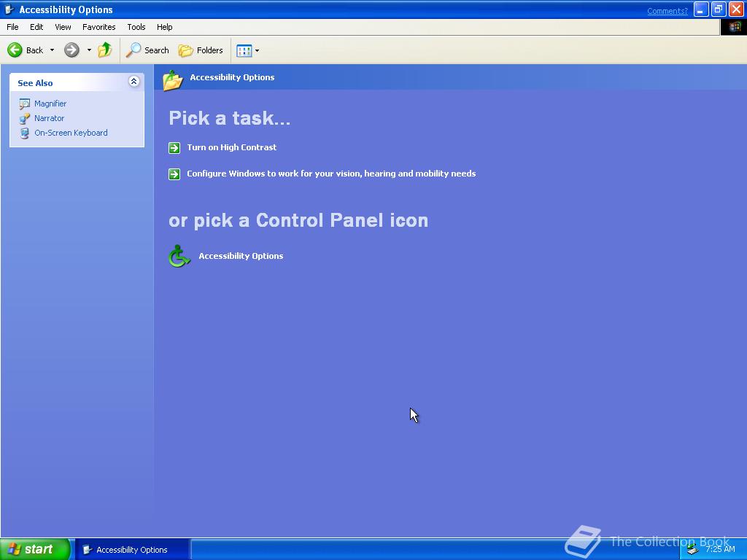
Task: Open the Back history dropdown arrow
Action: coord(52,50)
